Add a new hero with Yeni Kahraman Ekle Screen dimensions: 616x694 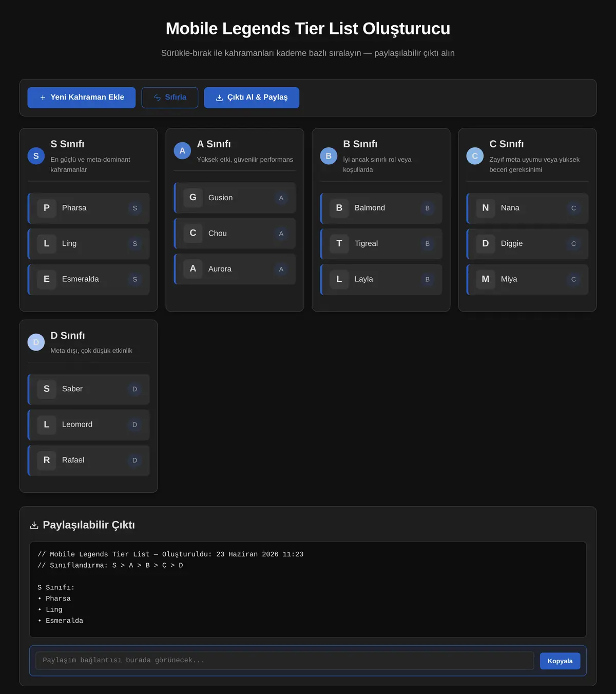(x=82, y=98)
